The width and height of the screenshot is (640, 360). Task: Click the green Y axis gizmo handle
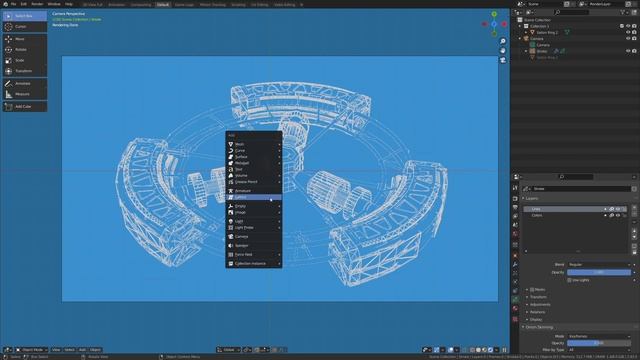pos(494,14)
